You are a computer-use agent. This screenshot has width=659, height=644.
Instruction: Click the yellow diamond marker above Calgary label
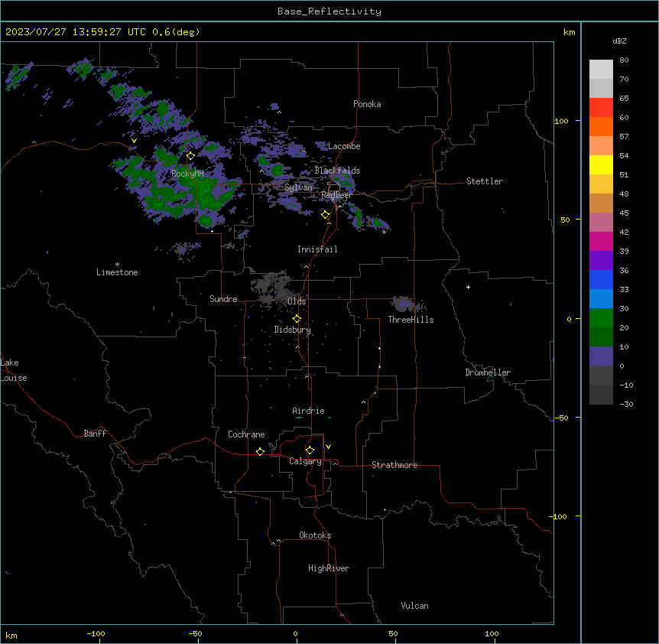click(x=310, y=450)
